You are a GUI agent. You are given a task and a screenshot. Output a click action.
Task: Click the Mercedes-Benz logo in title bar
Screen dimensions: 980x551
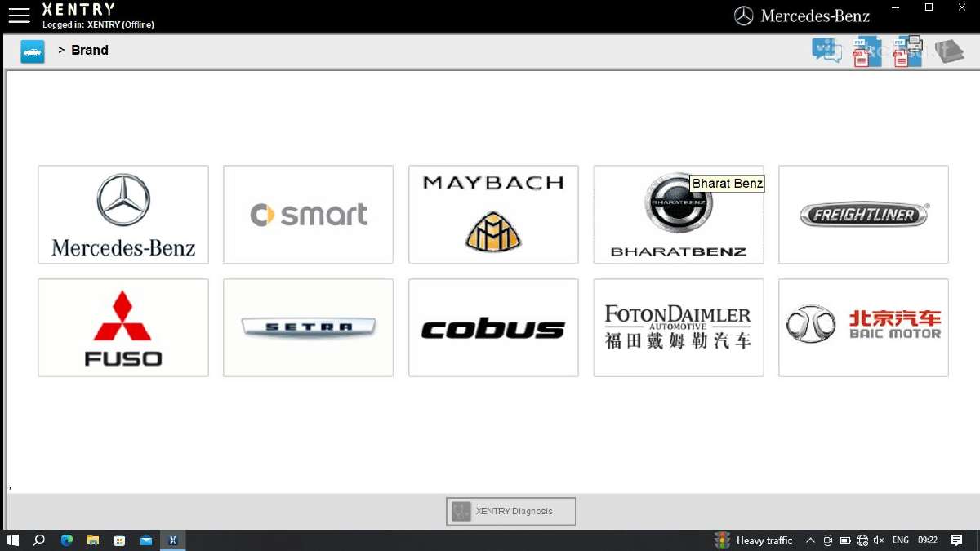click(x=802, y=16)
